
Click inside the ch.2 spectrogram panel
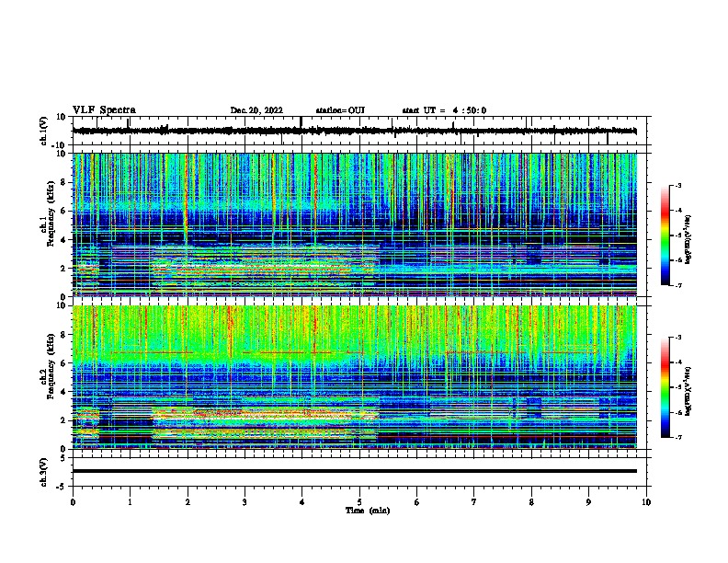click(355, 377)
